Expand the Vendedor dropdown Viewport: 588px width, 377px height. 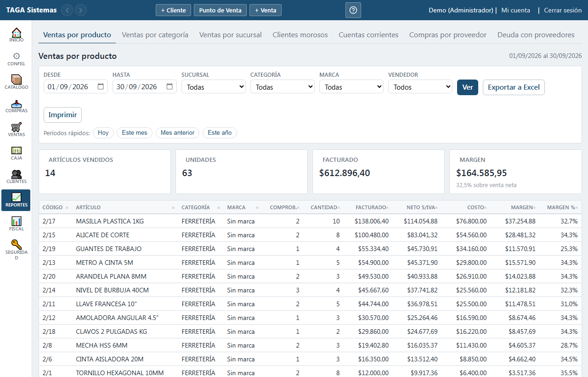420,87
